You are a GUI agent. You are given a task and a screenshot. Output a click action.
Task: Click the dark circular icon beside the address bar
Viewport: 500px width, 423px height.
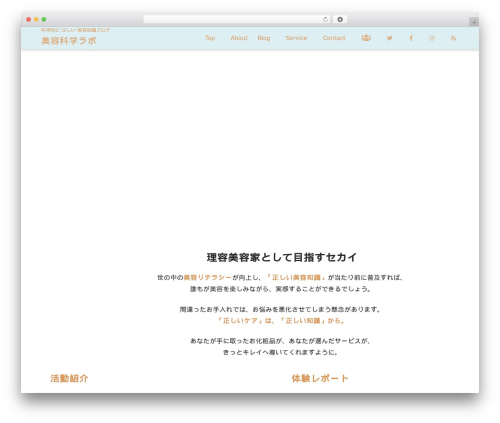[x=340, y=19]
